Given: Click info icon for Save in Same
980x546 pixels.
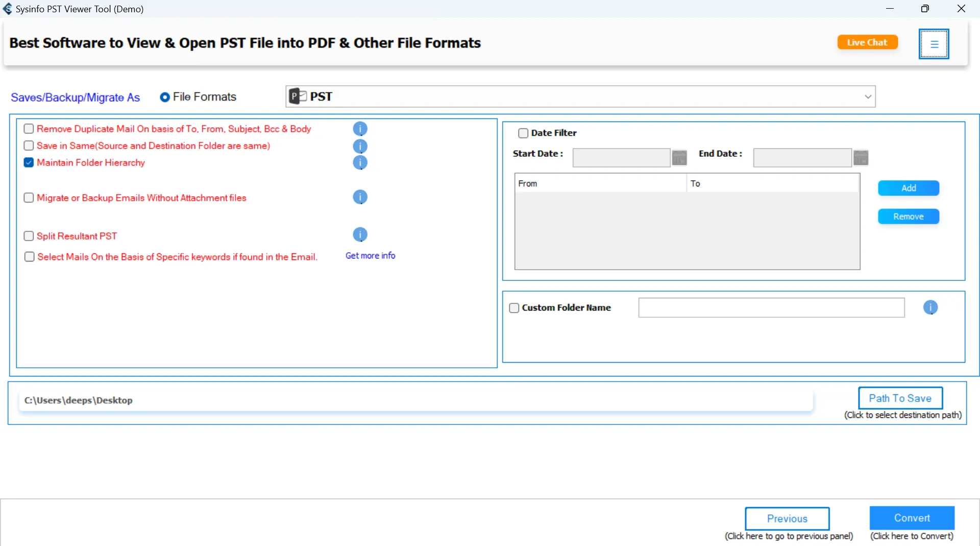Looking at the screenshot, I should click(x=360, y=146).
